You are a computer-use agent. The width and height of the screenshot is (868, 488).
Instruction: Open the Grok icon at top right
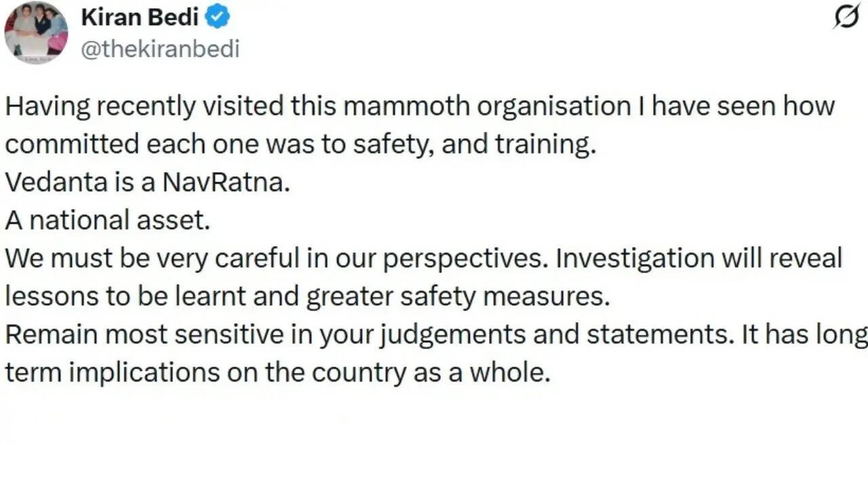tap(846, 17)
